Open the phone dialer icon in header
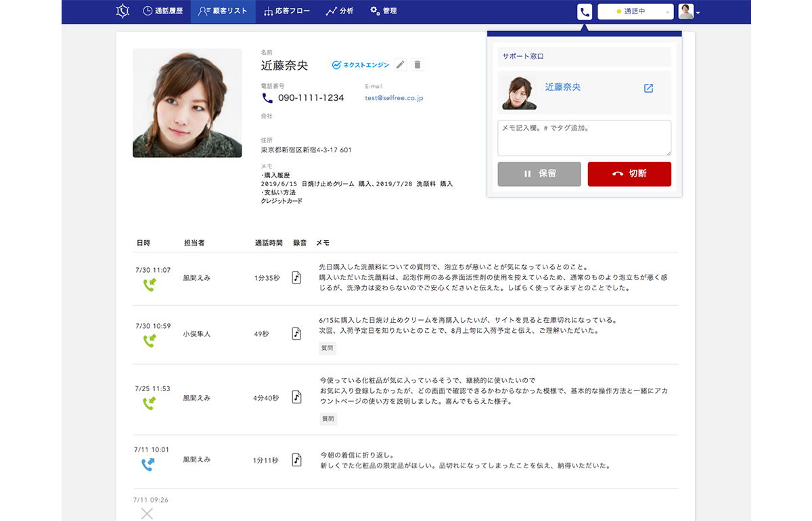The width and height of the screenshot is (812, 521). (x=585, y=12)
